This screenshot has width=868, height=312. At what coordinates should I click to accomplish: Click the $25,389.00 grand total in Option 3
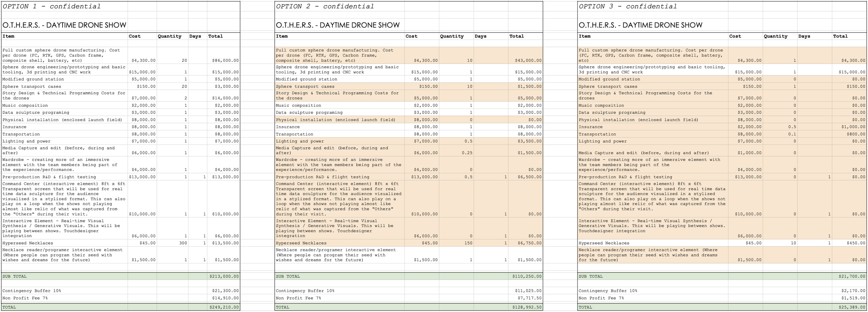point(852,307)
